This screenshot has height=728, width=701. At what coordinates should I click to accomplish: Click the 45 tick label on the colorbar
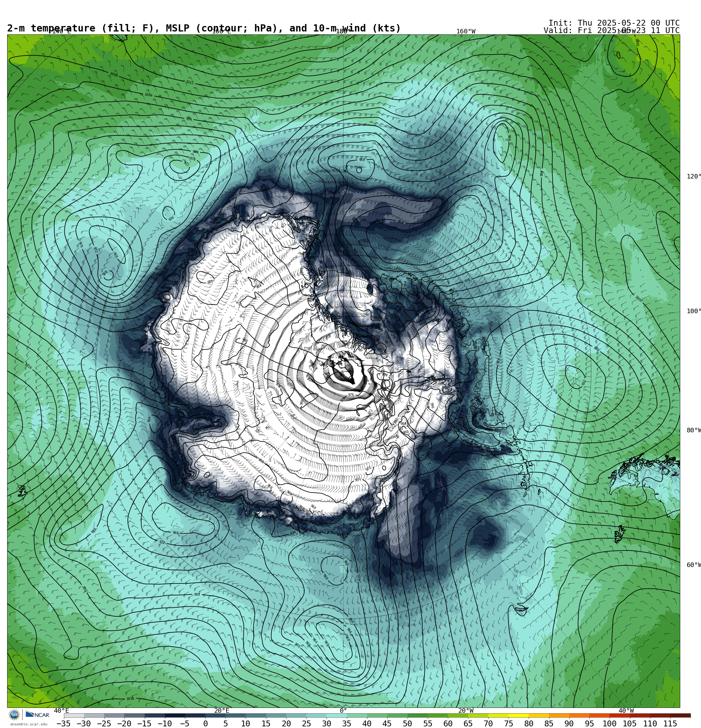click(387, 723)
